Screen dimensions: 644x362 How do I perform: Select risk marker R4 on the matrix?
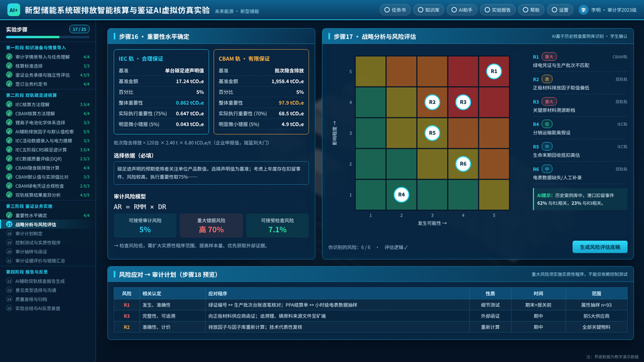[x=401, y=194]
